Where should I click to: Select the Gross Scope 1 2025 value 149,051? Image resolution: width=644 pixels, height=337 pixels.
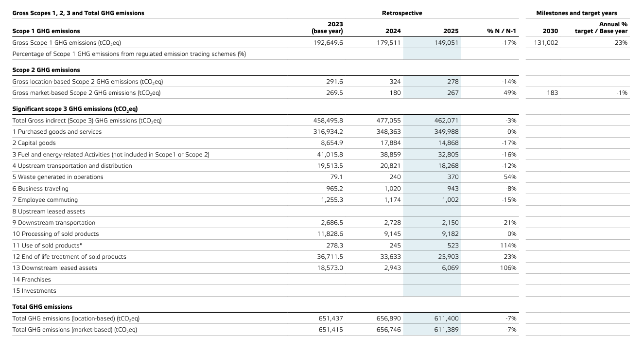446,43
